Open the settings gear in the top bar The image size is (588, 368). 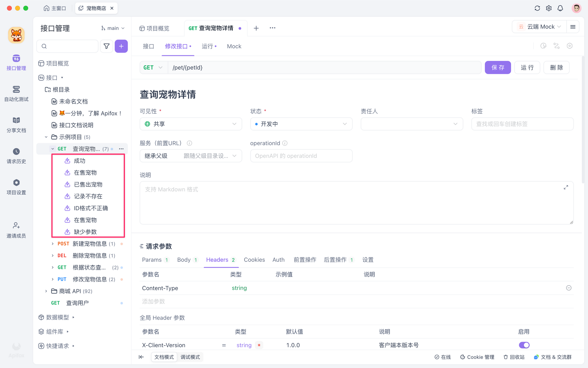coord(549,8)
